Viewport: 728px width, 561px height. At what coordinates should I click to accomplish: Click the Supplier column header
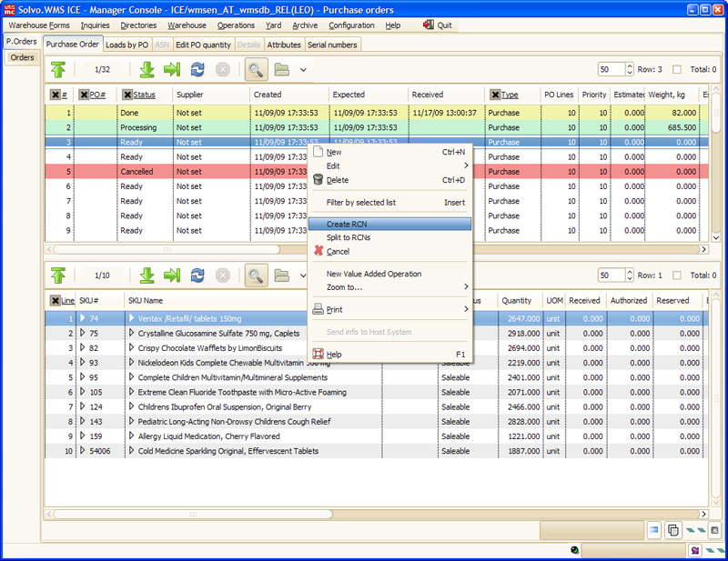coord(189,95)
